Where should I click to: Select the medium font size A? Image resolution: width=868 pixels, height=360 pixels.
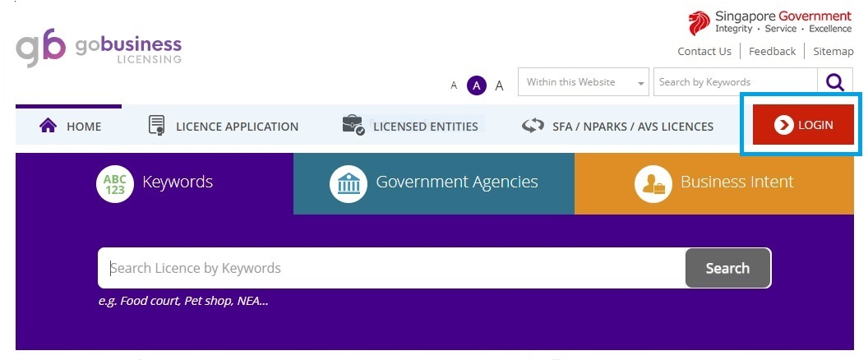477,85
